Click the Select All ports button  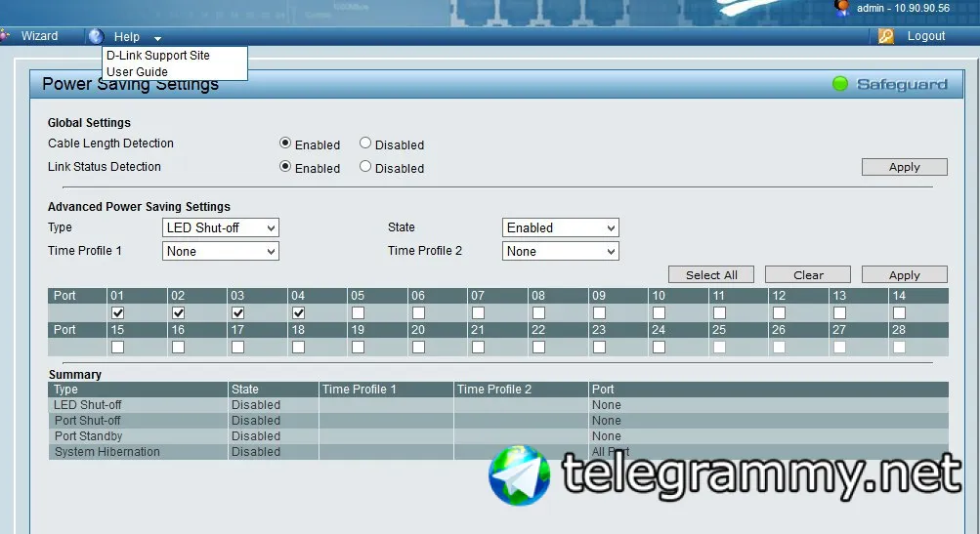click(x=711, y=274)
